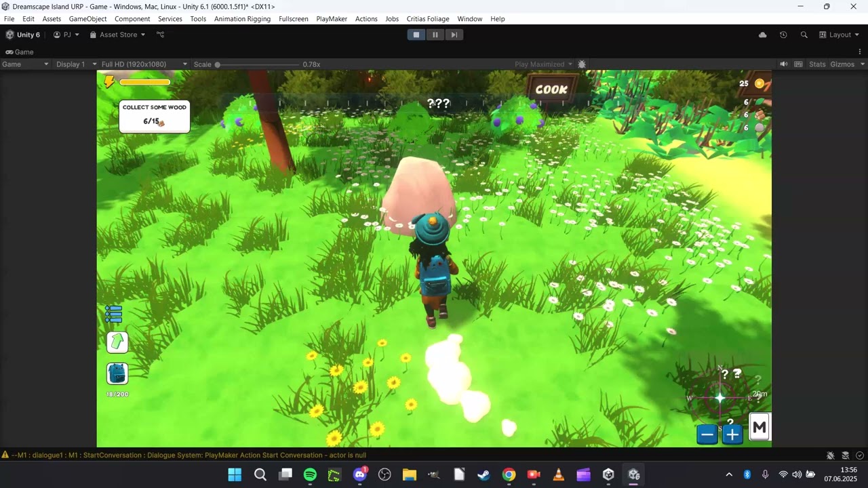Viewport: 868px width, 488px height.
Task: Open the Assets menu
Action: point(52,19)
